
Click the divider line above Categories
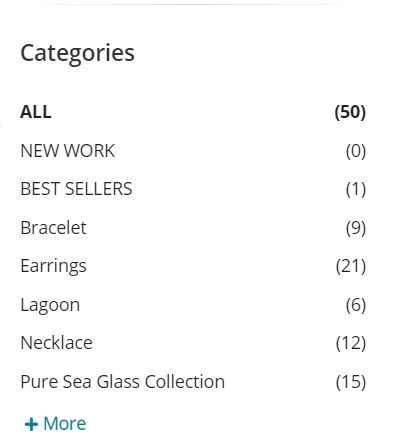point(195,4)
